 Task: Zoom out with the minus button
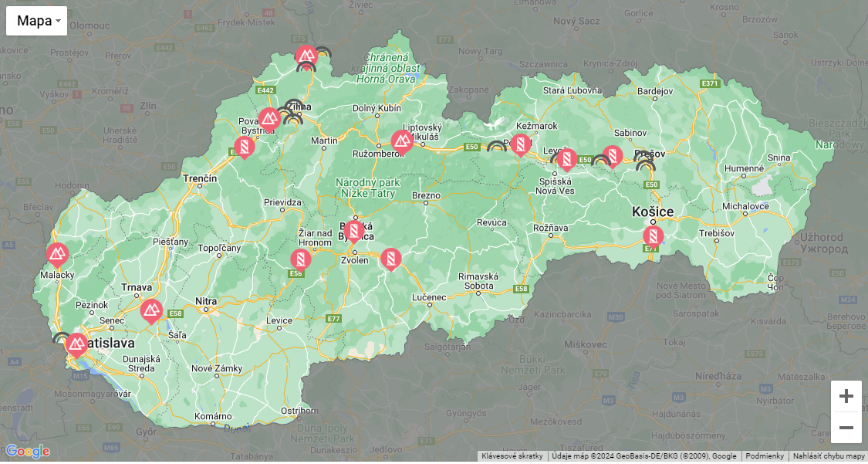[846, 428]
